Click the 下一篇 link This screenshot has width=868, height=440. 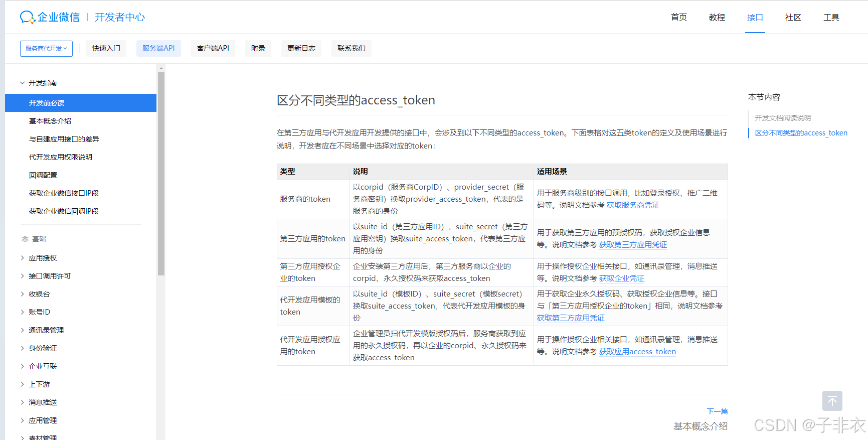[717, 411]
